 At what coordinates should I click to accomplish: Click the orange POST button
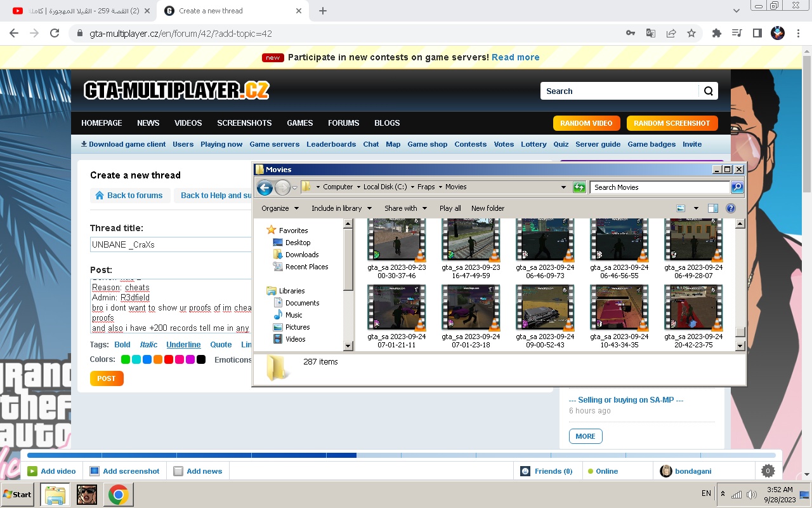(107, 378)
